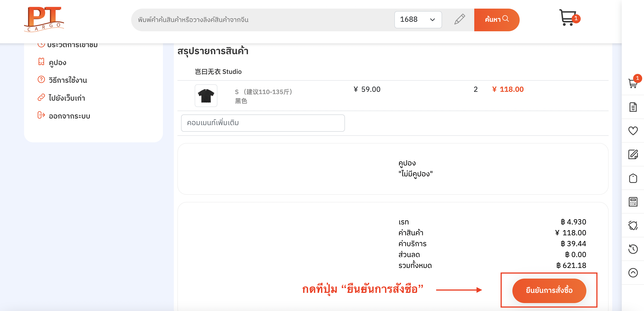Click the logout arrow icon

point(41,115)
